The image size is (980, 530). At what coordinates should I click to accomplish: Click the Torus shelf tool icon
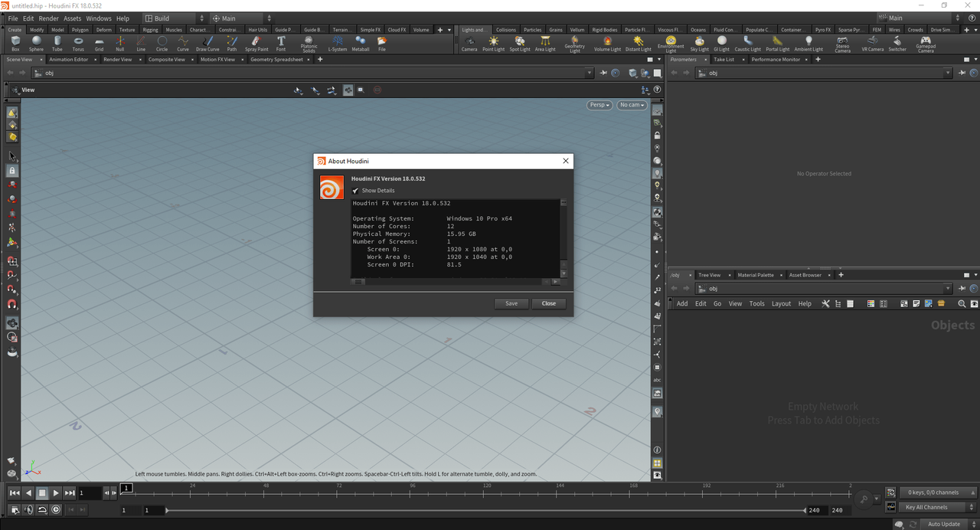pos(78,43)
